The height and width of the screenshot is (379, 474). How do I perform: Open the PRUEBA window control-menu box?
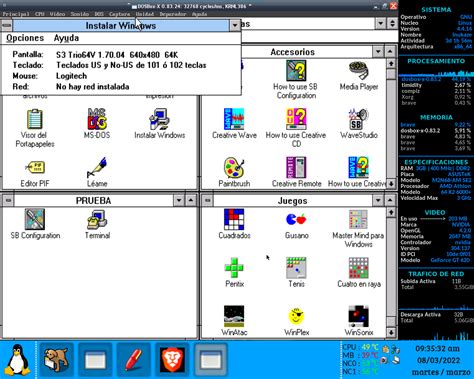click(8, 201)
